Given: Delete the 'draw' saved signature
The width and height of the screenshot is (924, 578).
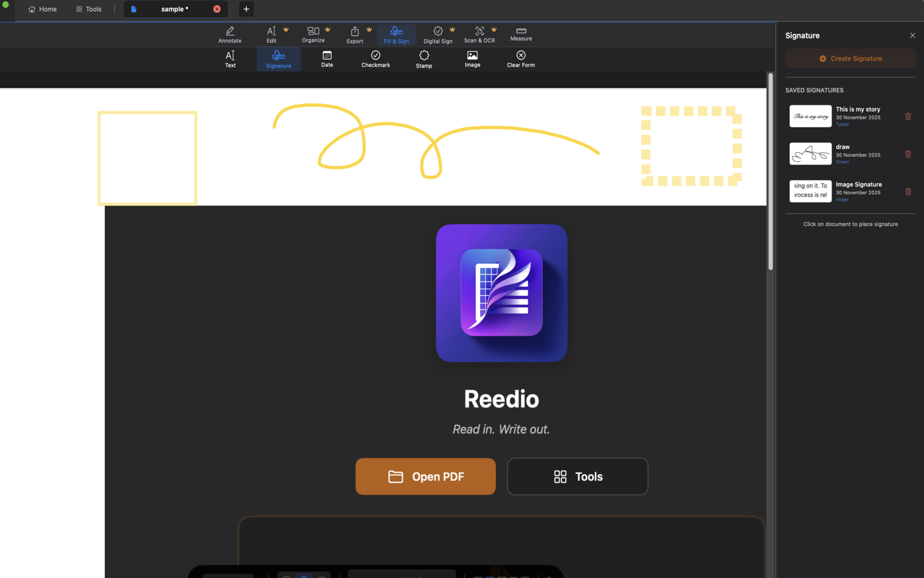Looking at the screenshot, I should (x=908, y=154).
